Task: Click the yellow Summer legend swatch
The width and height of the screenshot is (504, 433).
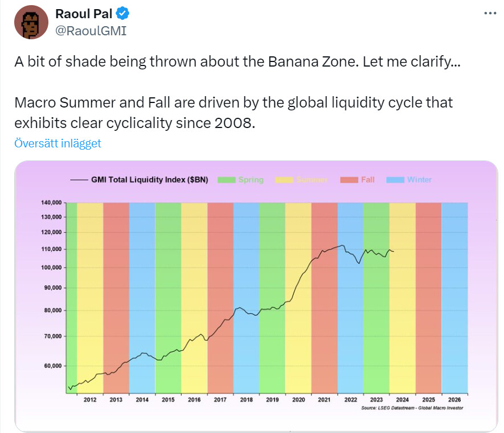Action: (x=283, y=180)
